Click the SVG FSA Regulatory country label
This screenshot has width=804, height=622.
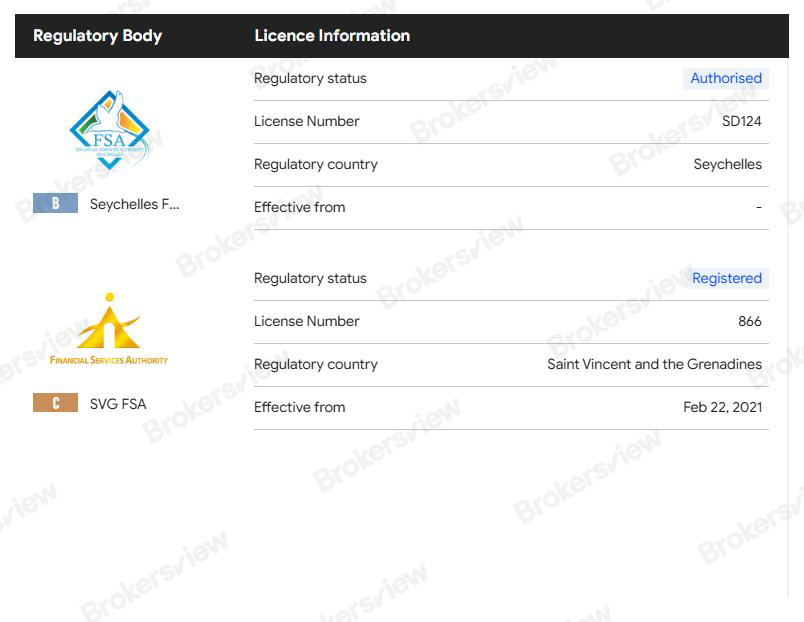315,364
